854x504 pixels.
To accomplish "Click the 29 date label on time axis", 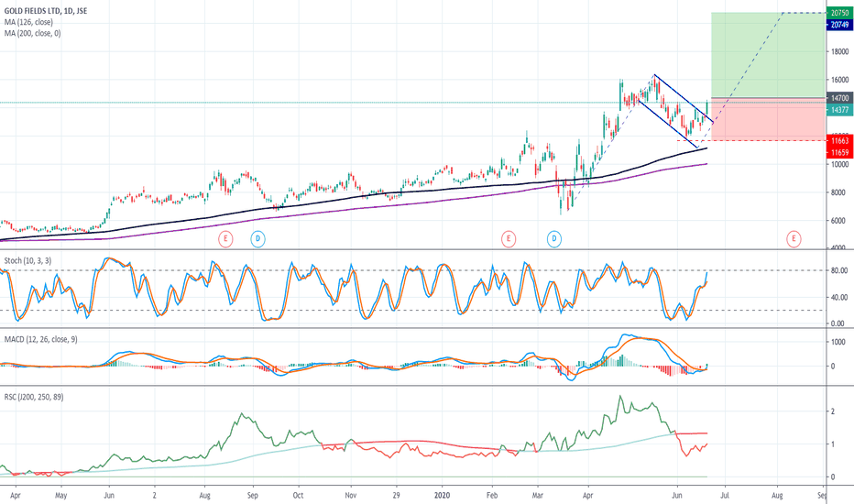I will (x=396, y=496).
